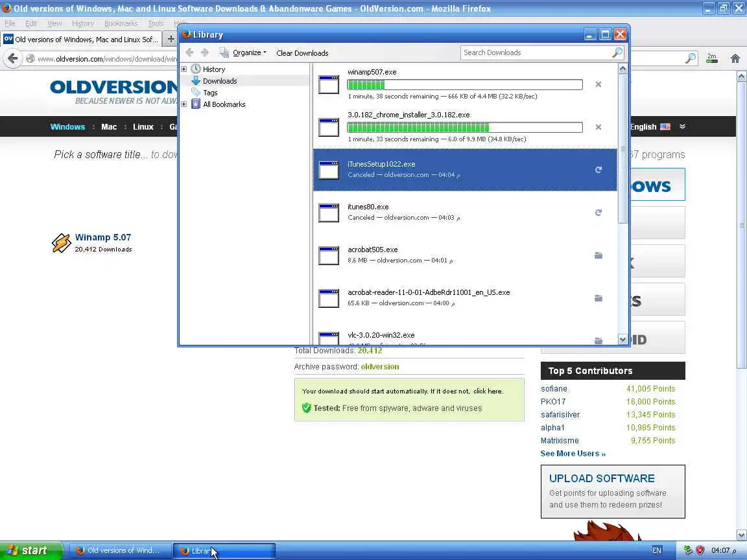Open containing folder for acrobat505.exe
The height and width of the screenshot is (560, 747).
pos(599,255)
